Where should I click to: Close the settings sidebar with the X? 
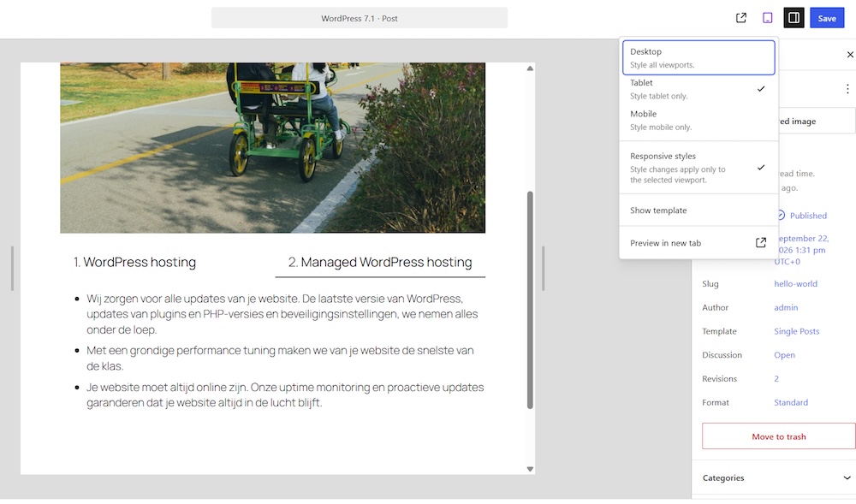point(849,55)
